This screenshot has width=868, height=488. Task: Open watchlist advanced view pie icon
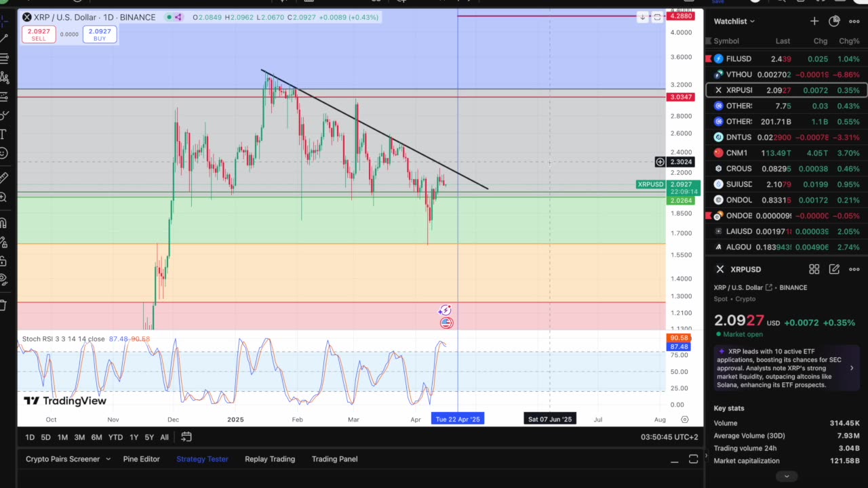(x=834, y=21)
